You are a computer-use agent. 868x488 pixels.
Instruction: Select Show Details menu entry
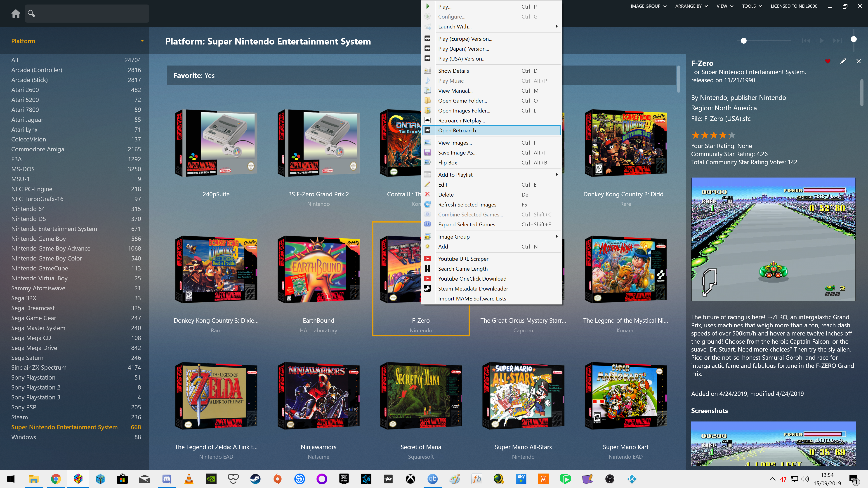point(491,71)
